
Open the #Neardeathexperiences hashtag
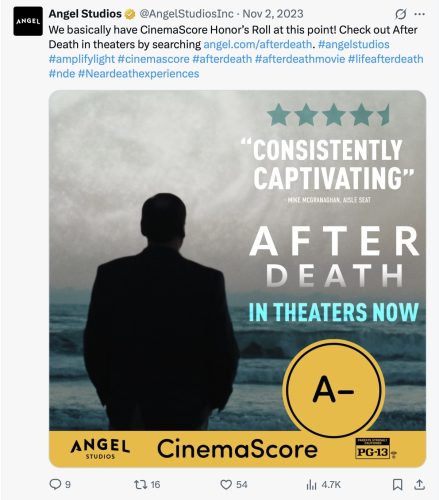[x=138, y=73]
